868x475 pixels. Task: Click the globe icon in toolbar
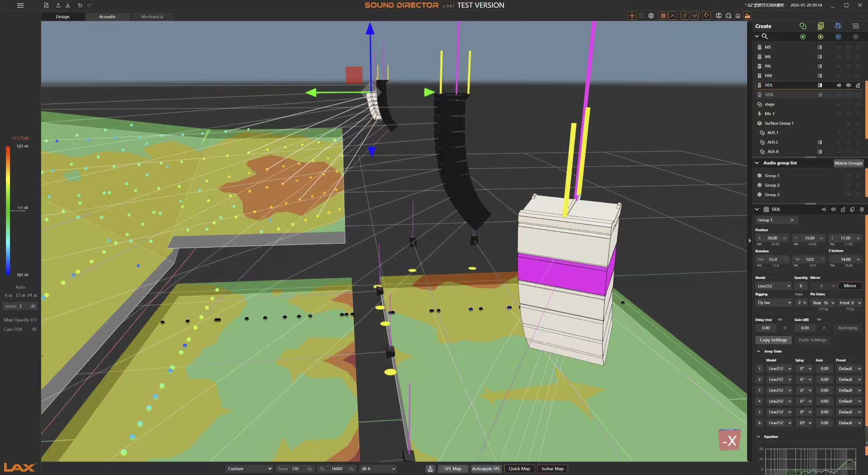pos(651,16)
